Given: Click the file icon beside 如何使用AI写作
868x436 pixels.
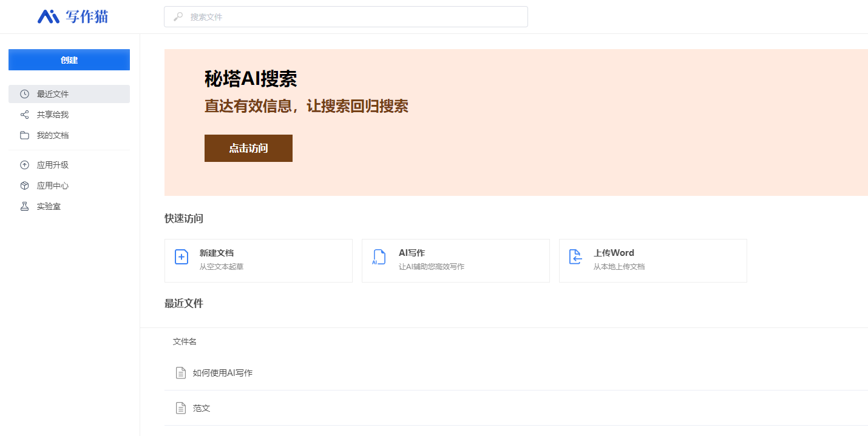Looking at the screenshot, I should tap(180, 373).
